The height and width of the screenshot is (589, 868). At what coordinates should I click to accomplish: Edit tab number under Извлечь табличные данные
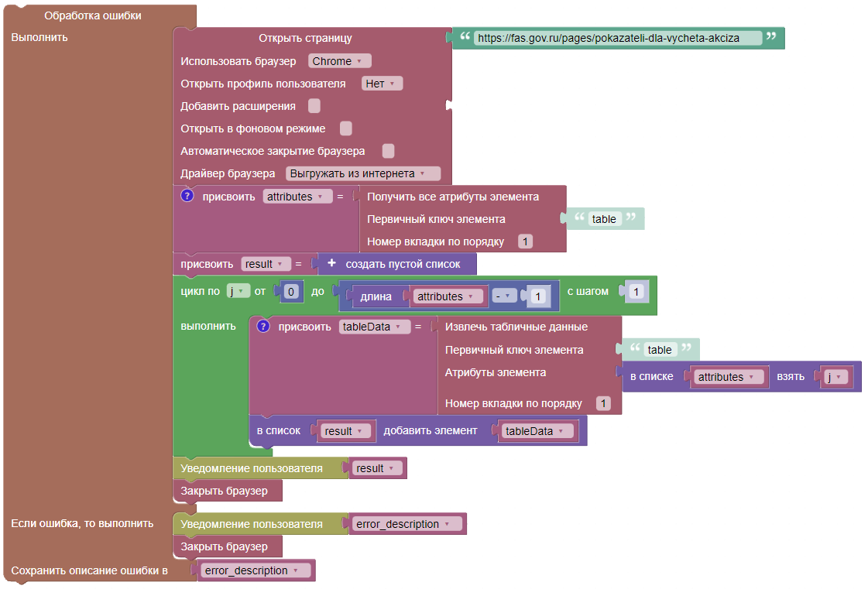[603, 403]
